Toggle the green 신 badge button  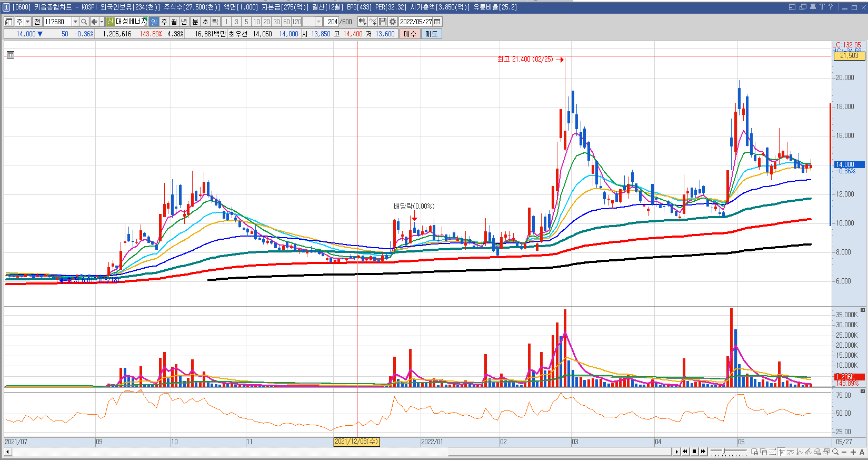pos(109,22)
